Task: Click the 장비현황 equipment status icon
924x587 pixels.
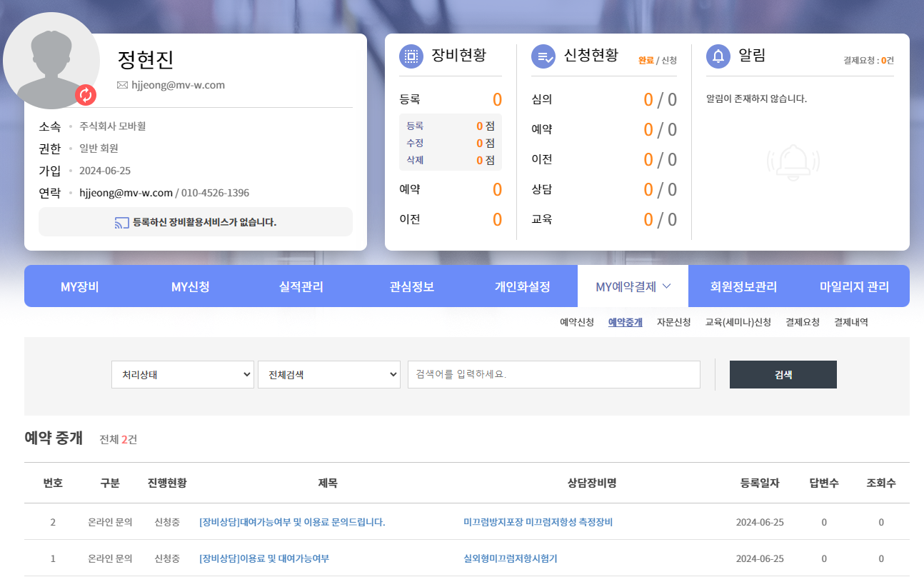Action: (411, 56)
